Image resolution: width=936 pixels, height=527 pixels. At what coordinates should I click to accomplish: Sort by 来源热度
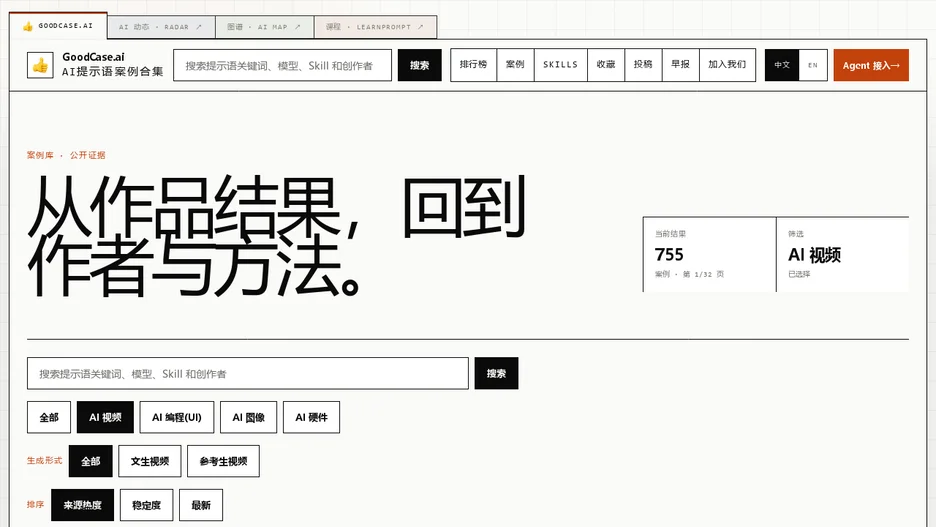pos(82,505)
